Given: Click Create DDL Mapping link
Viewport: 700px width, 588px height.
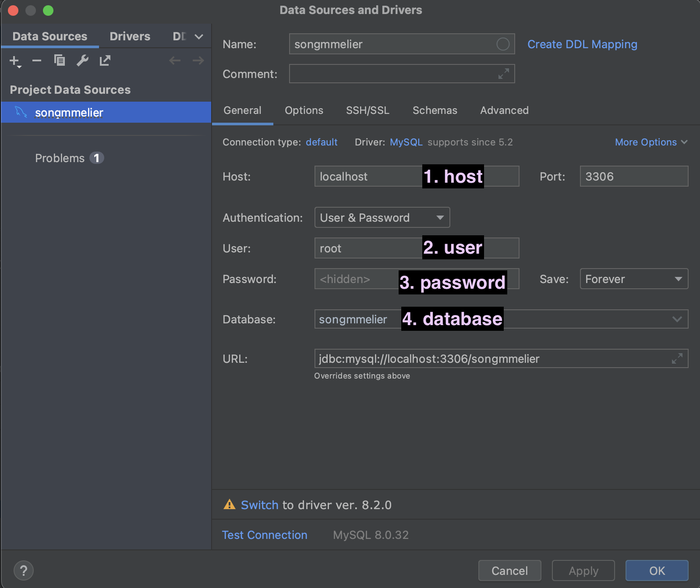Looking at the screenshot, I should [582, 44].
